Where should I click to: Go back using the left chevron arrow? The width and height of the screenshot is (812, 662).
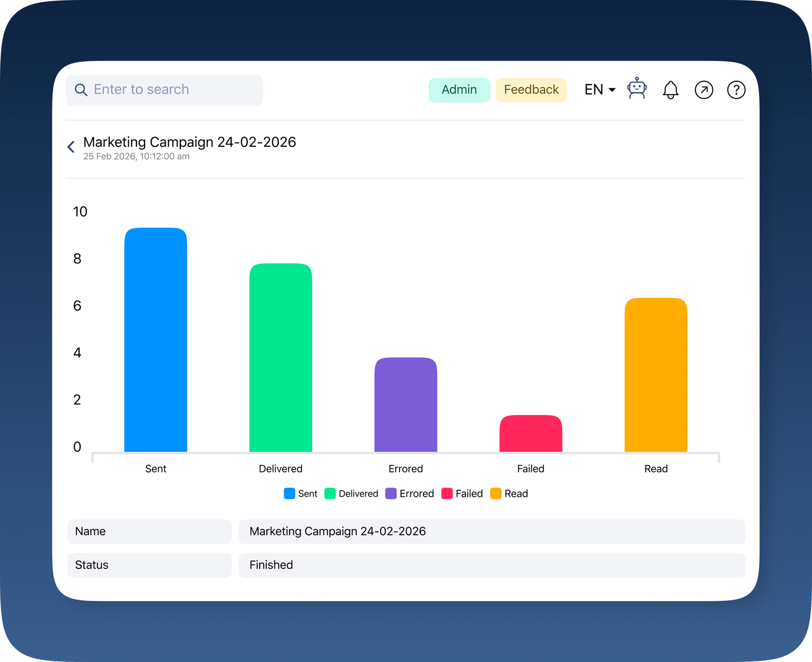[71, 147]
